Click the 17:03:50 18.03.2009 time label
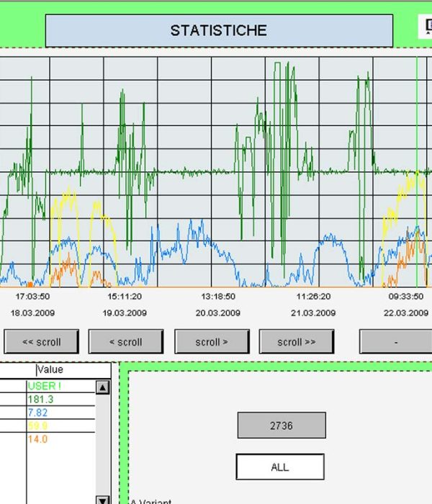 coord(33,305)
